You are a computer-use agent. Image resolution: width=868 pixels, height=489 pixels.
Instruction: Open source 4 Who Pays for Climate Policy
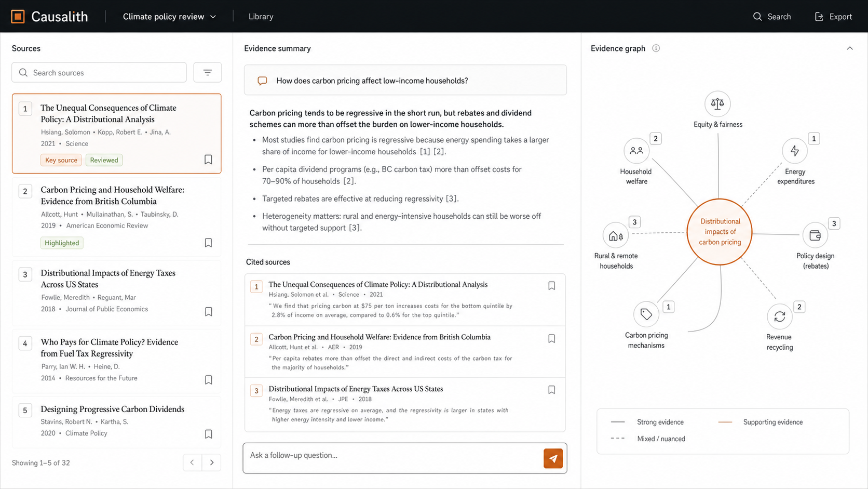tap(117, 361)
